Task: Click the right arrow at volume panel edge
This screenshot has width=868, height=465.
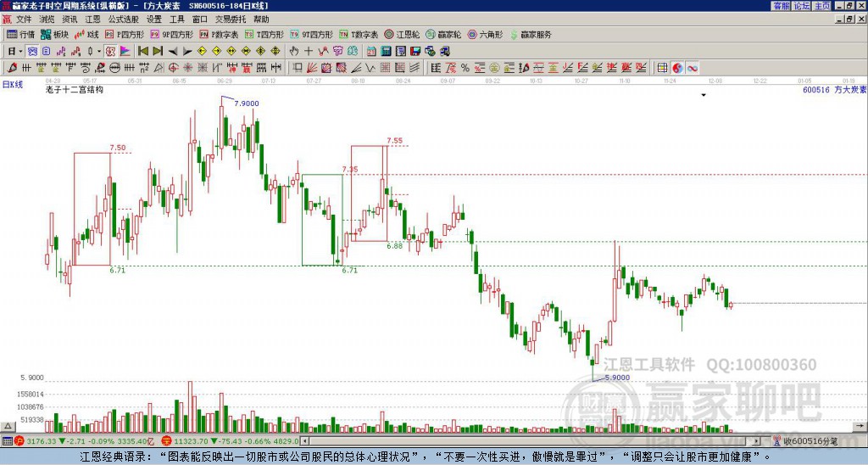Action: pos(860,426)
